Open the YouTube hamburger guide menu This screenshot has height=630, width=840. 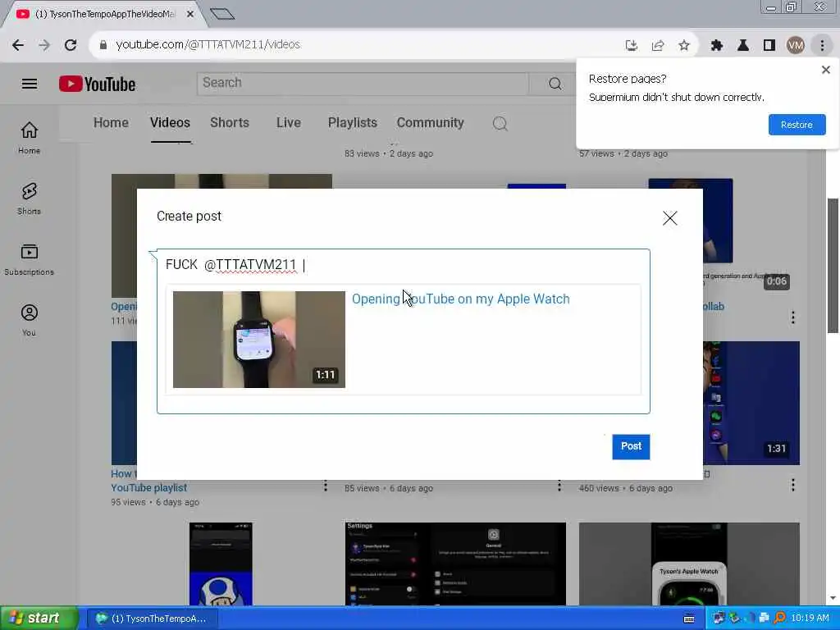(x=30, y=84)
